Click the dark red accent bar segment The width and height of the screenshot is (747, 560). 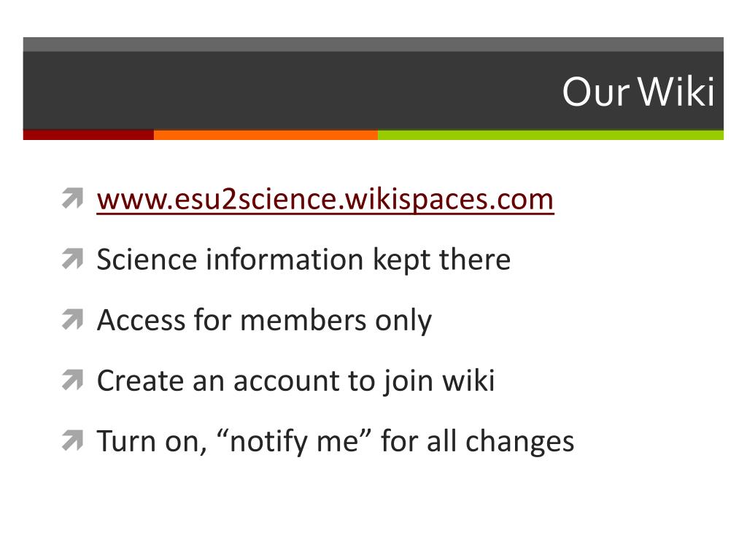click(88, 135)
